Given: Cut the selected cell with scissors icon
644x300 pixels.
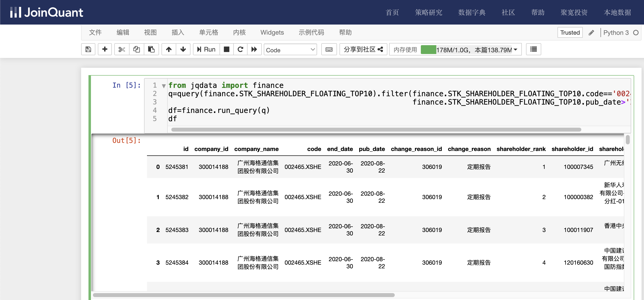Looking at the screenshot, I should (122, 49).
